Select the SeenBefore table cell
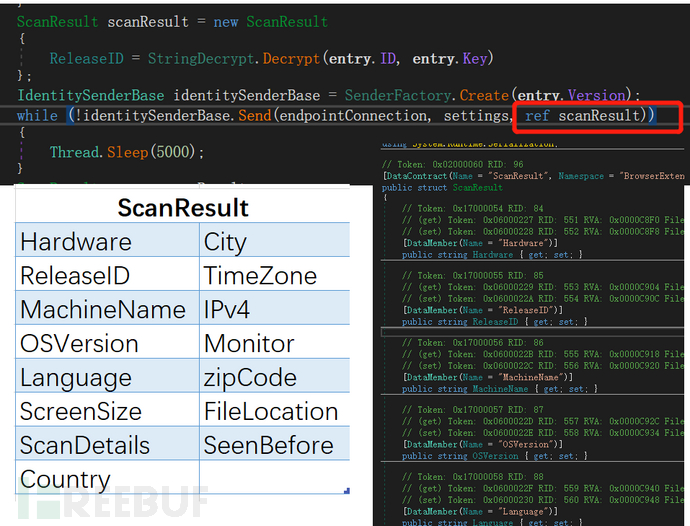This screenshot has height=526, width=690. (269, 445)
